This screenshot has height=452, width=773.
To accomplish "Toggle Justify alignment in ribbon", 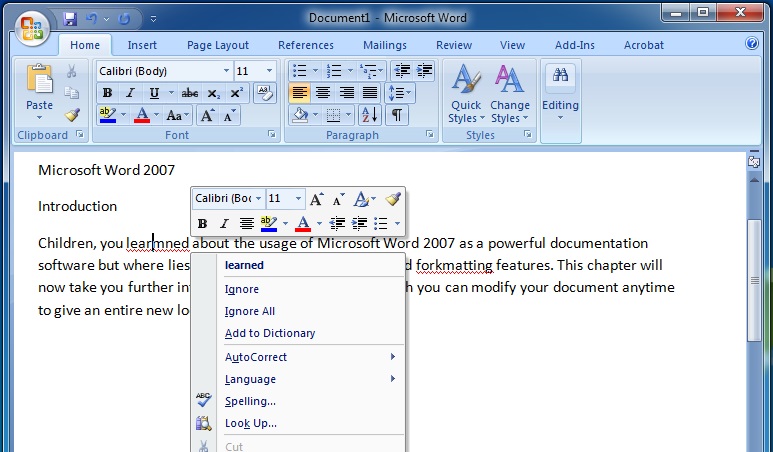I will (370, 93).
